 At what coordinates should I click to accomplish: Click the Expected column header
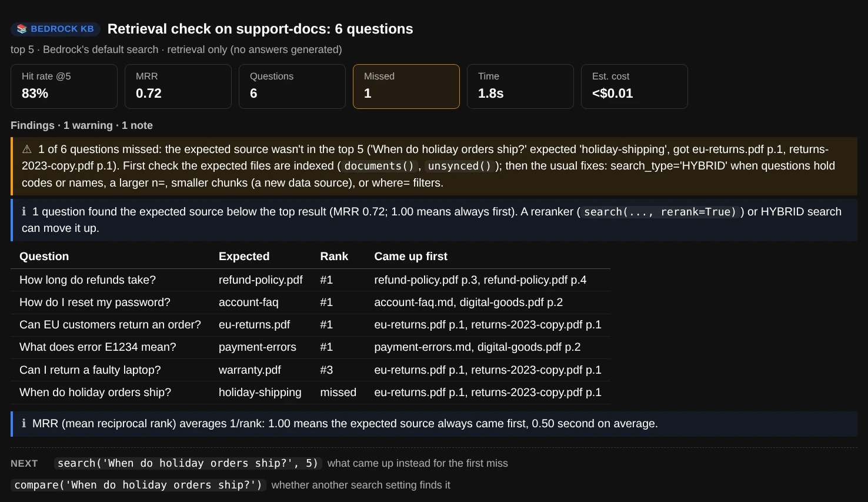[x=244, y=257]
